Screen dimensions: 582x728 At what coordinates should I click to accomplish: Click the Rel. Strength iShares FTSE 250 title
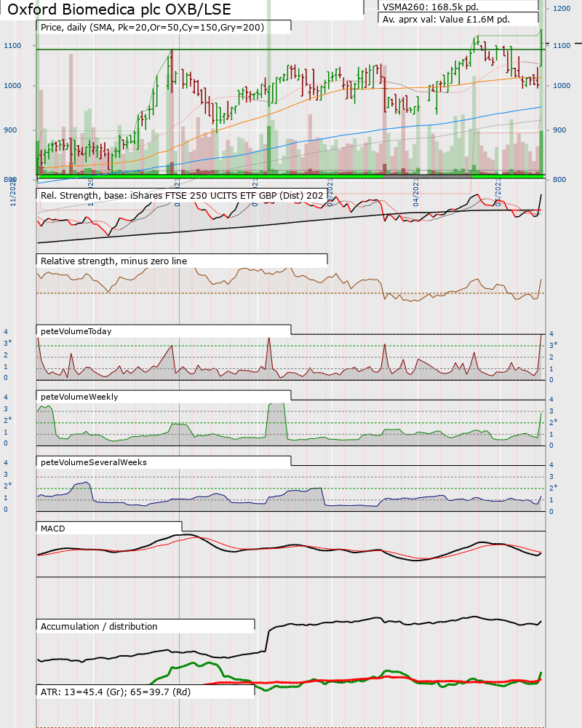(182, 195)
